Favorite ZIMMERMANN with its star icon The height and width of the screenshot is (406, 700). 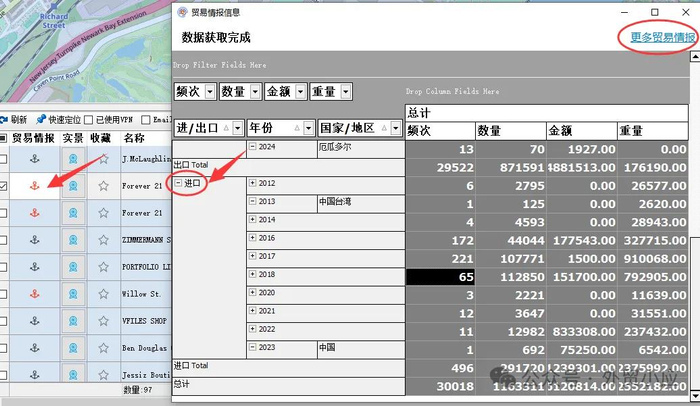click(x=104, y=240)
